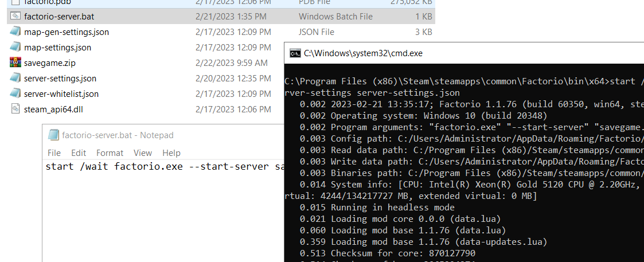Click the factorio-server.bat Notepad title bar

point(163,135)
